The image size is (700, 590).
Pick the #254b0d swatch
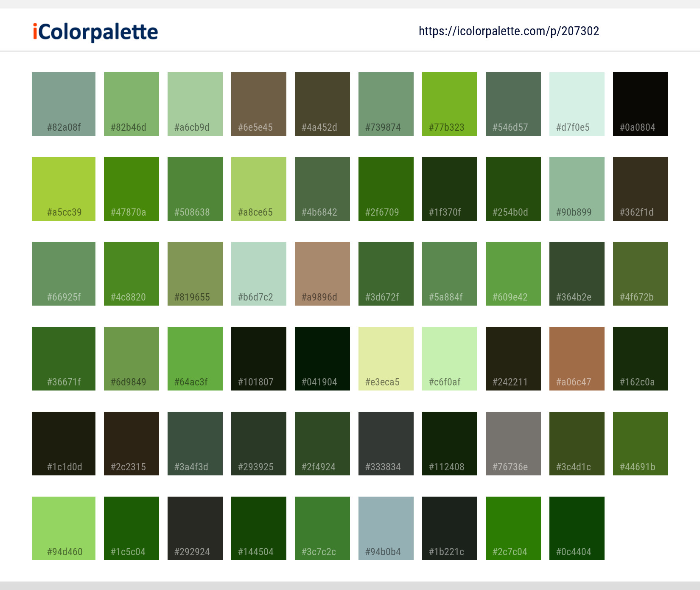coord(513,189)
